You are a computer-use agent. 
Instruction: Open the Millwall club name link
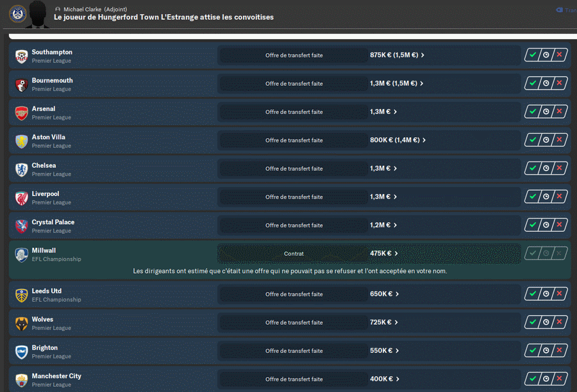(44, 250)
